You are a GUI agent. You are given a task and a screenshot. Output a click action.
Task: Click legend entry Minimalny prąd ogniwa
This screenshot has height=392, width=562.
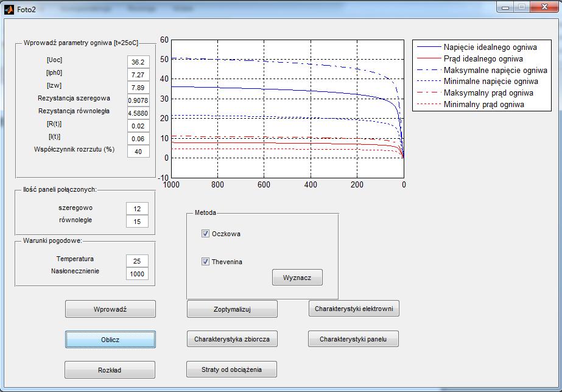pyautogui.click(x=471, y=104)
